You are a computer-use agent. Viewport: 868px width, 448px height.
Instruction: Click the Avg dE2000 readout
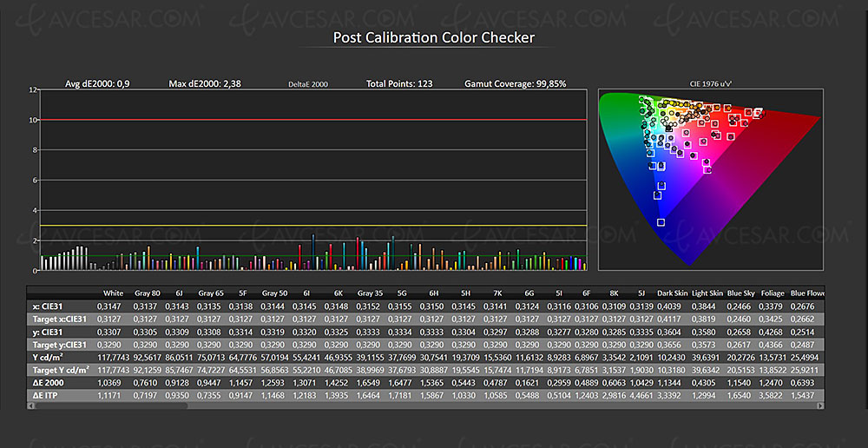click(x=98, y=84)
